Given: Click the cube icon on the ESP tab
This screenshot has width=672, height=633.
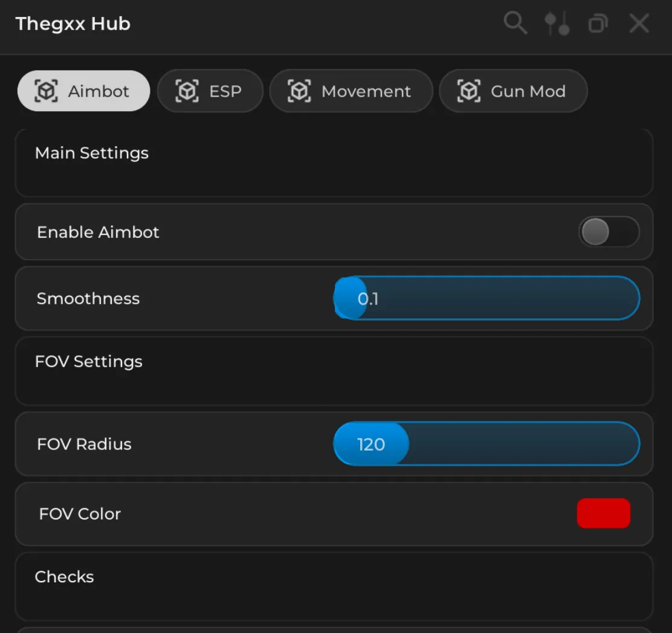Looking at the screenshot, I should [x=187, y=91].
